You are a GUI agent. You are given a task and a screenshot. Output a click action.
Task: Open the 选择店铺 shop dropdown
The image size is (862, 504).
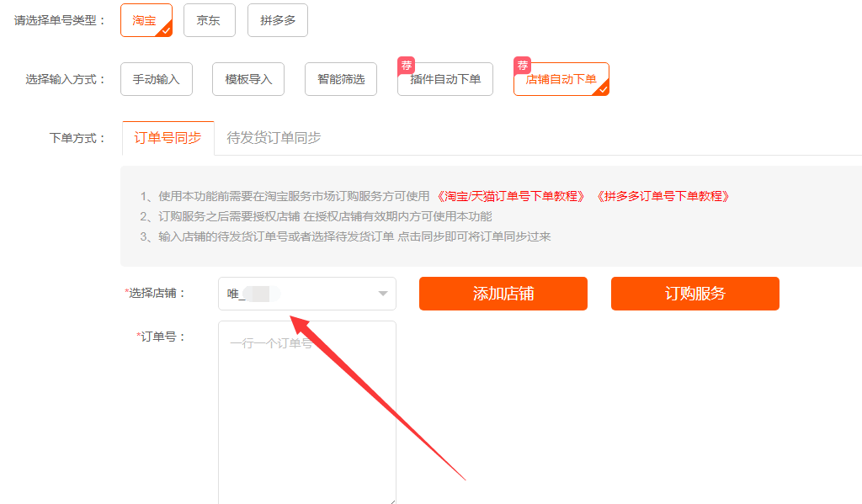pyautogui.click(x=307, y=294)
